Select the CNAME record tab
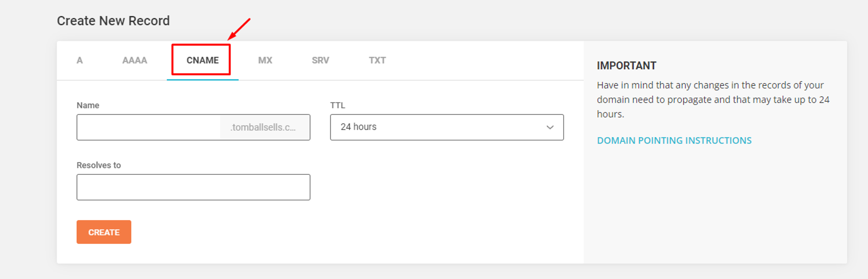Image resolution: width=868 pixels, height=279 pixels. [202, 60]
